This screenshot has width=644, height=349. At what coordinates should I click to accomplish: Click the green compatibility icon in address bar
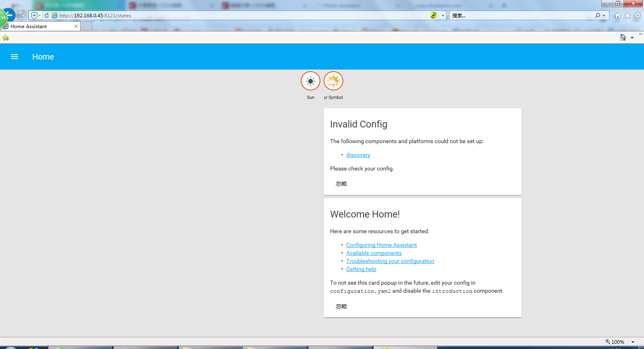coord(433,15)
